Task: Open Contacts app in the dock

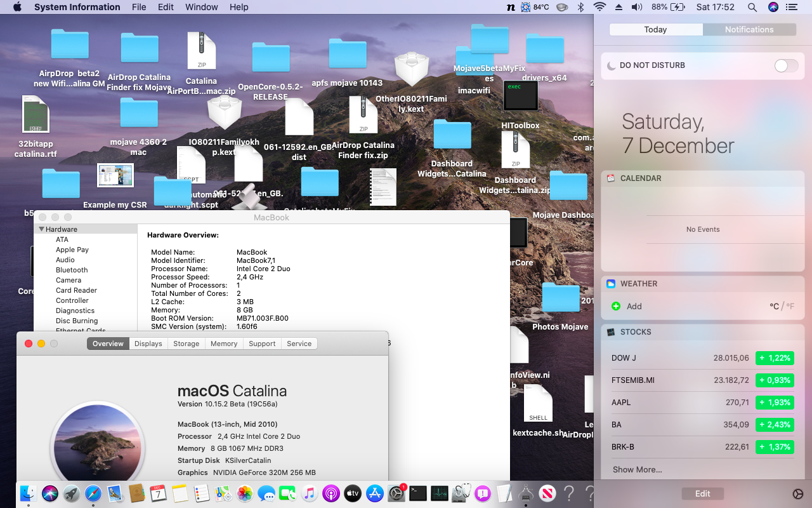Action: (x=136, y=493)
